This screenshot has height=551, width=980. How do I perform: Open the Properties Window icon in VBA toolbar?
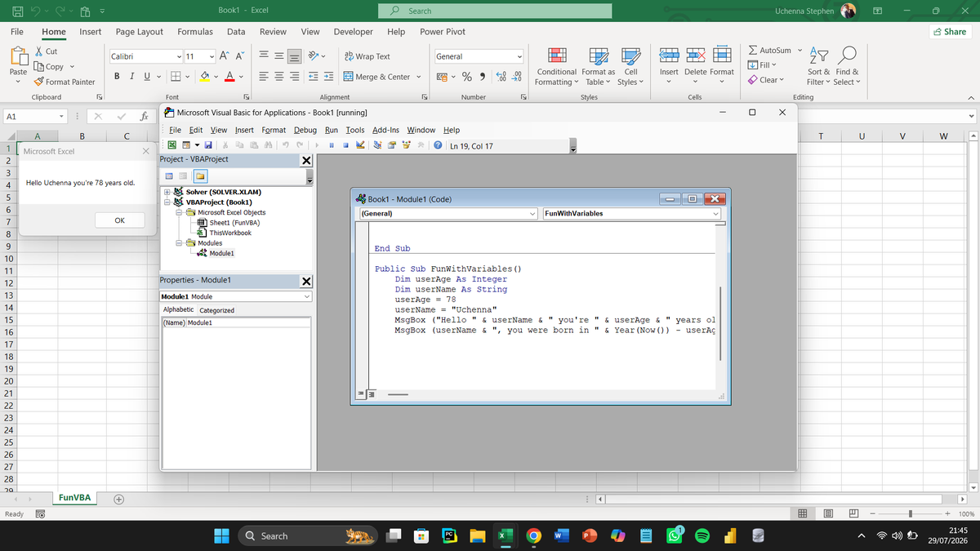391,145
